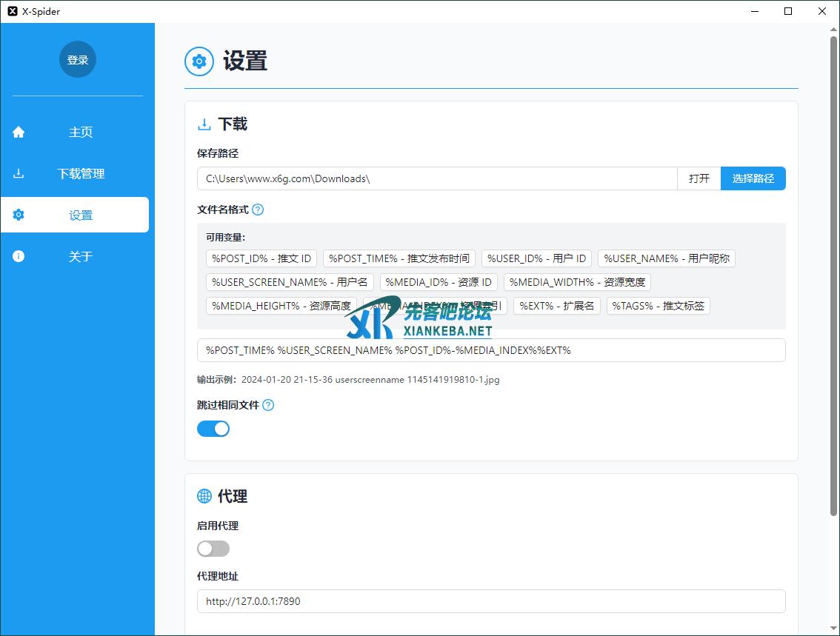Click the About info circle icon
This screenshot has height=636, width=840.
coord(19,256)
